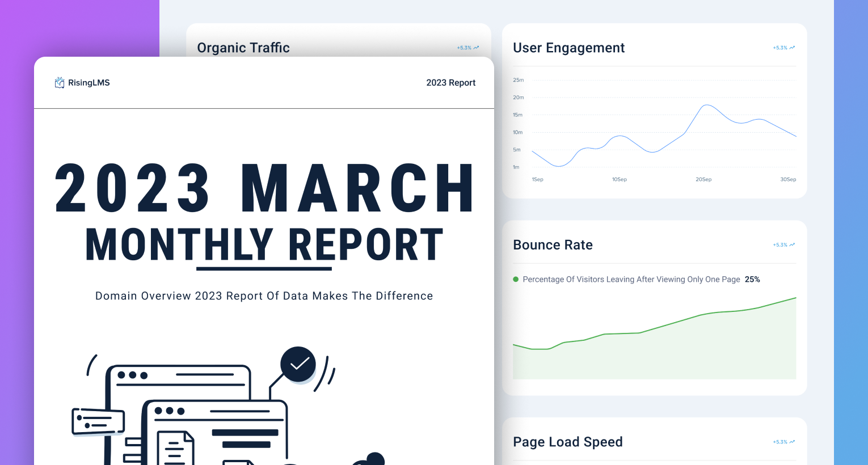Image resolution: width=868 pixels, height=465 pixels.
Task: Click the trend arrow icon on Bounce Rate
Action: pyautogui.click(x=792, y=245)
